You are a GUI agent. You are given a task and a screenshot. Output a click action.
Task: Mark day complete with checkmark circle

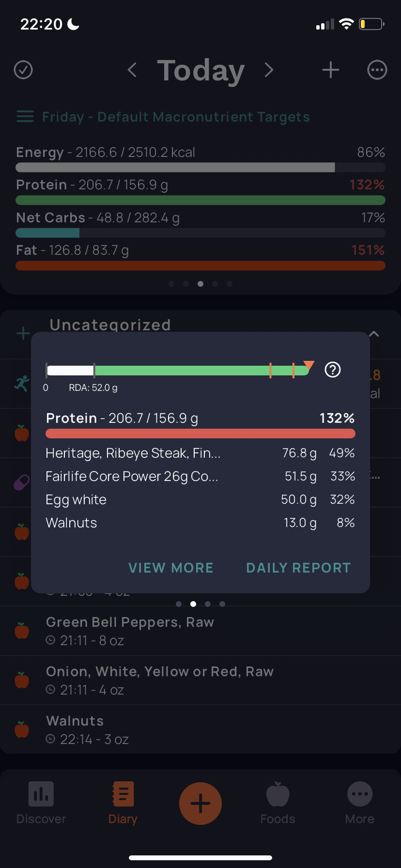23,70
